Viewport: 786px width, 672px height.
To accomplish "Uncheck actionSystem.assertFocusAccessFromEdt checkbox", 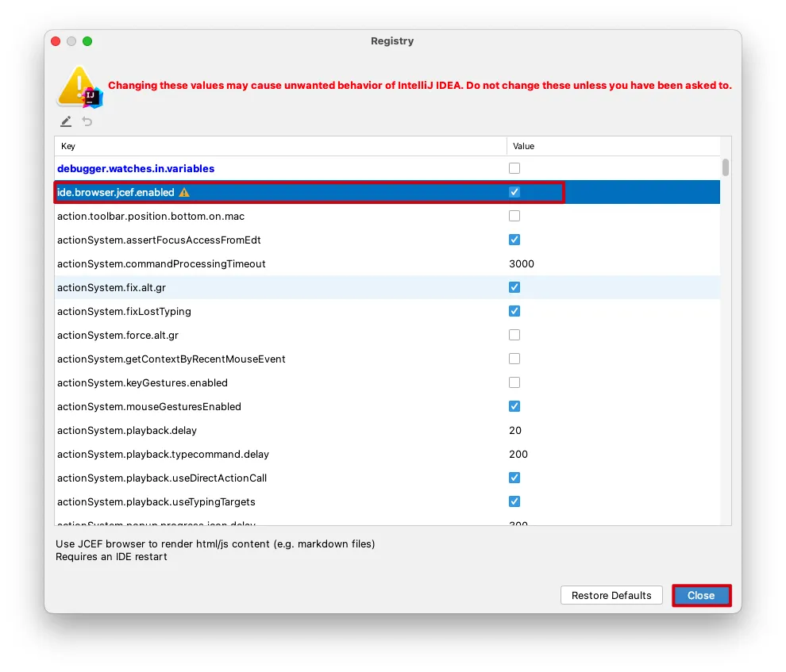I will [514, 240].
